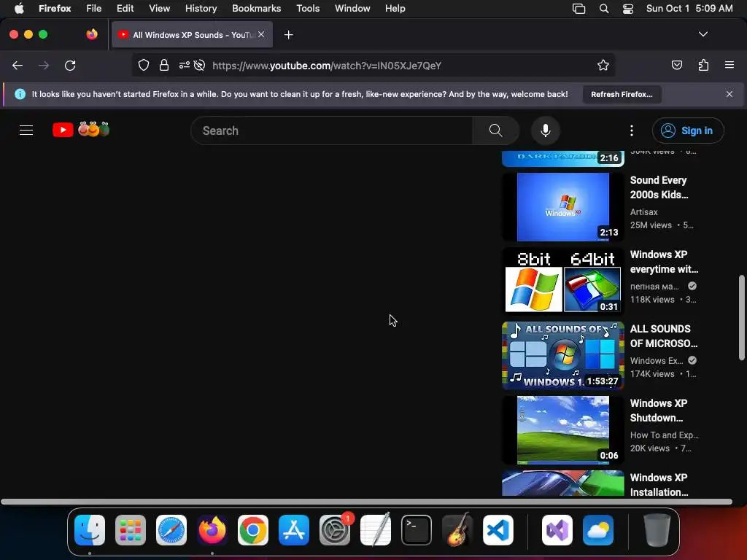Image resolution: width=747 pixels, height=560 pixels.
Task: Bookmark this page with star icon
Action: pos(603,65)
